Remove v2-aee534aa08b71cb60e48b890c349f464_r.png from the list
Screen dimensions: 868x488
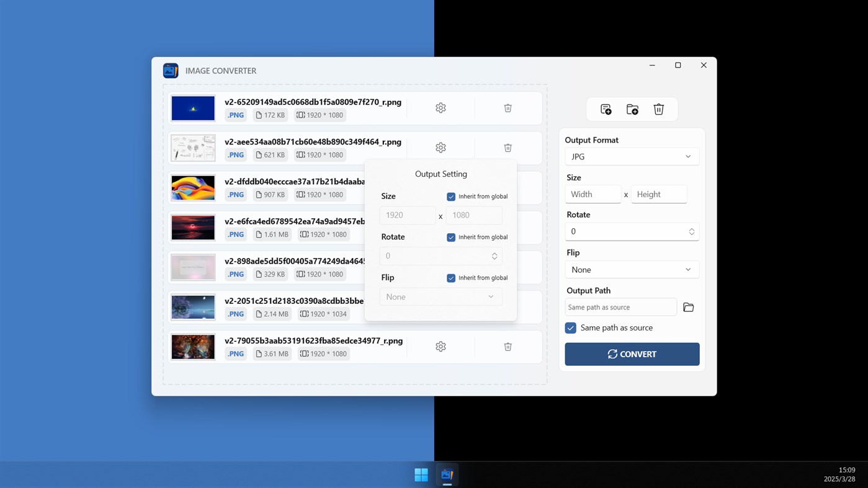pos(508,148)
